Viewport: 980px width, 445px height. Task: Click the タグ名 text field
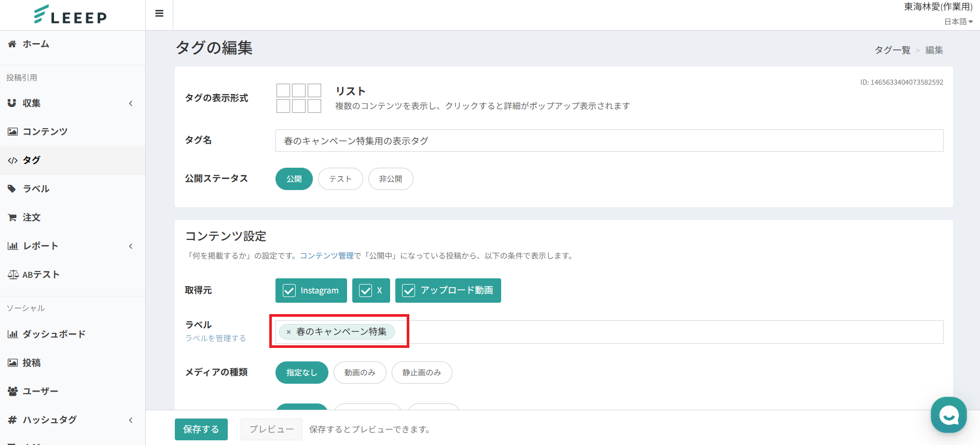[x=609, y=141]
